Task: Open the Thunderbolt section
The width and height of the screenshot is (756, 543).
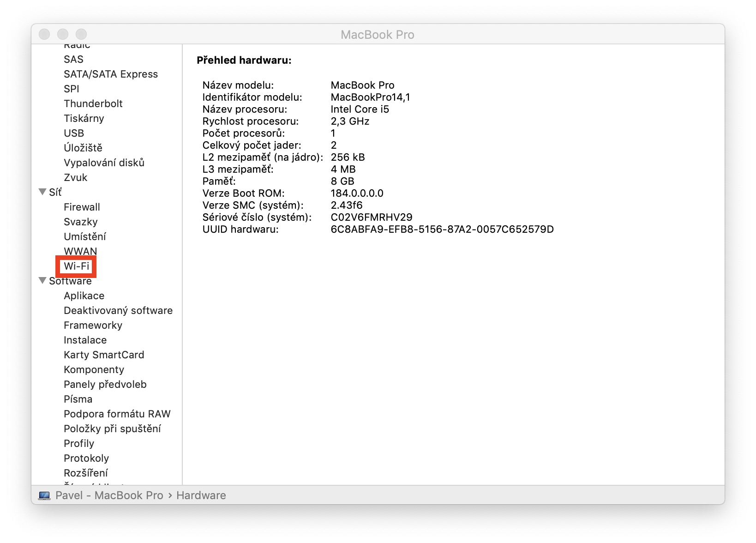Action: pyautogui.click(x=93, y=103)
